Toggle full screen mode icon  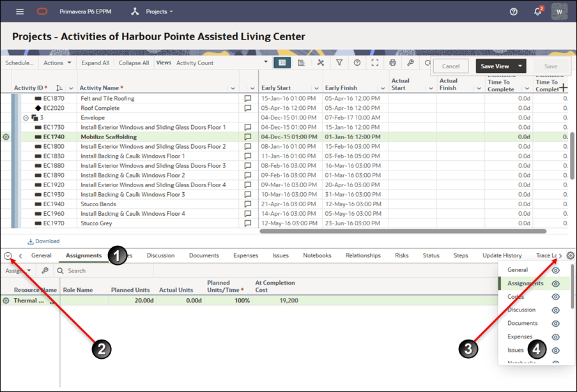374,63
